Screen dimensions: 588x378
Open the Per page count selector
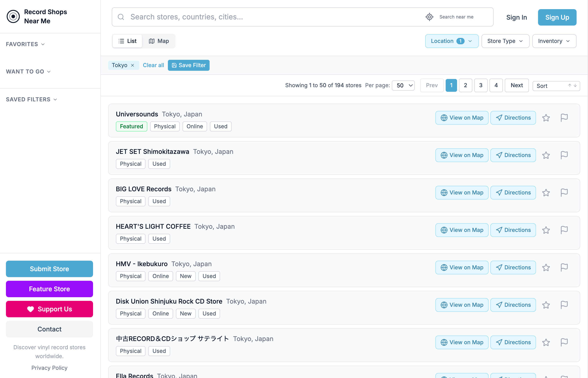tap(403, 85)
